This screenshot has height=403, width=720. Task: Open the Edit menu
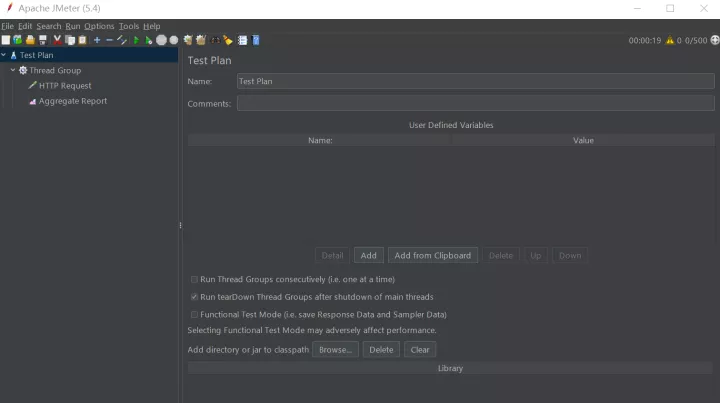[25, 26]
